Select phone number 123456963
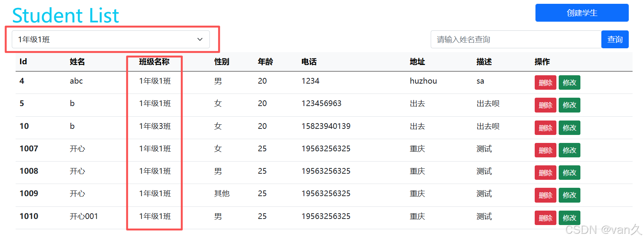Screen dimensions: 644x241 tap(321, 103)
